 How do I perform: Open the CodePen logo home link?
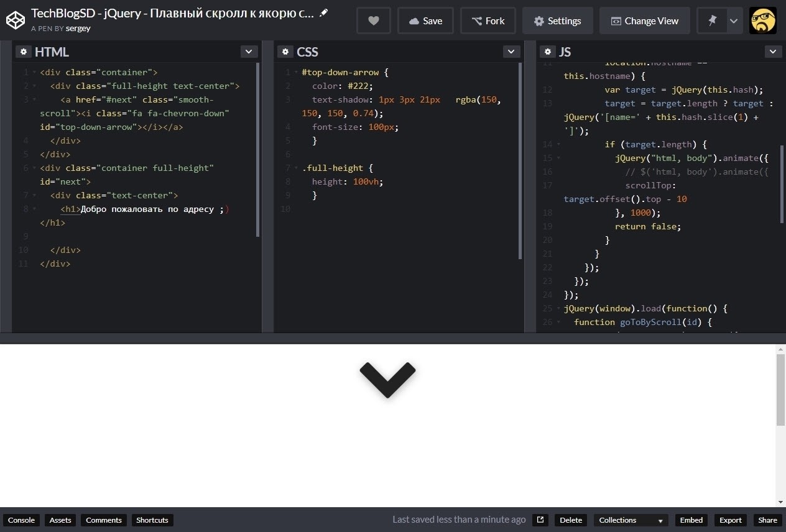click(15, 21)
